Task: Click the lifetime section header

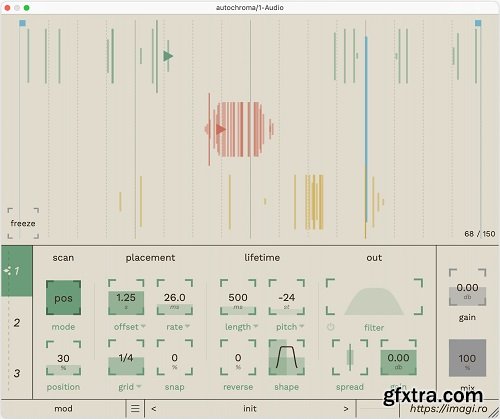Action: click(x=262, y=258)
